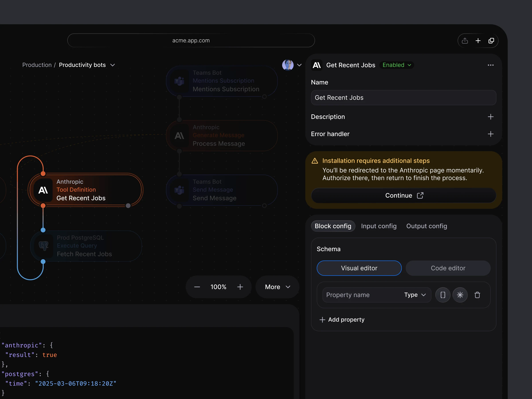Image resolution: width=532 pixels, height=399 pixels.
Task: Click the timestamp 2025-03-06T09:18:20Z
Action: [x=76, y=384]
